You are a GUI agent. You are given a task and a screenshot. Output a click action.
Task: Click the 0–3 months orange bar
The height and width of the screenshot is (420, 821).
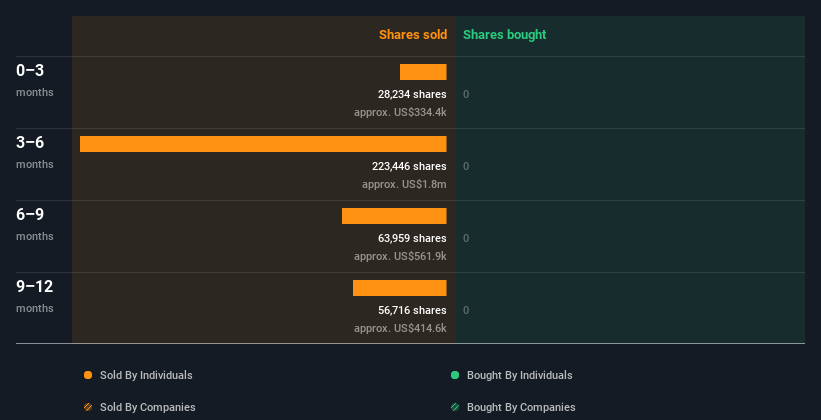tap(423, 72)
